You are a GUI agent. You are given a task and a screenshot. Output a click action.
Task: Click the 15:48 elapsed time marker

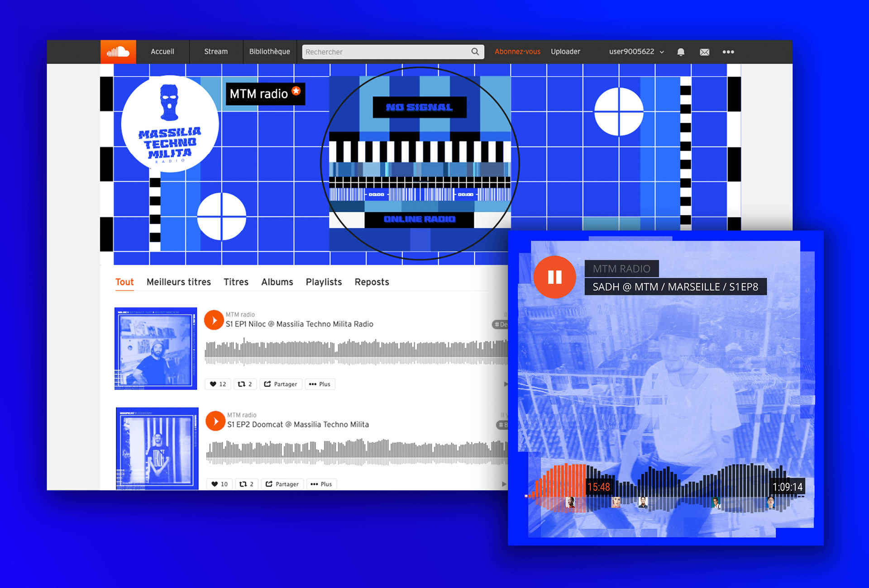tap(599, 487)
